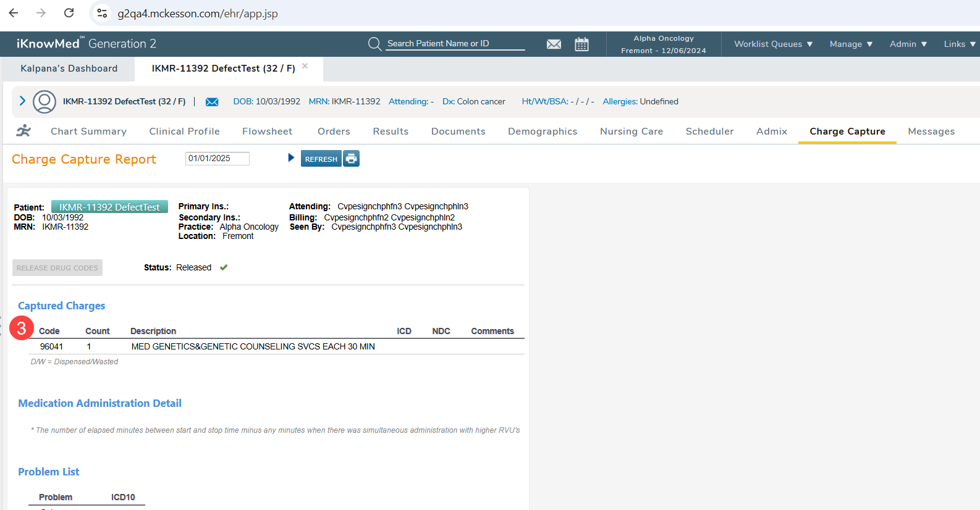Screen dimensions: 980x510
Task: Focus the Search Patient Name or ID box
Action: [x=455, y=44]
